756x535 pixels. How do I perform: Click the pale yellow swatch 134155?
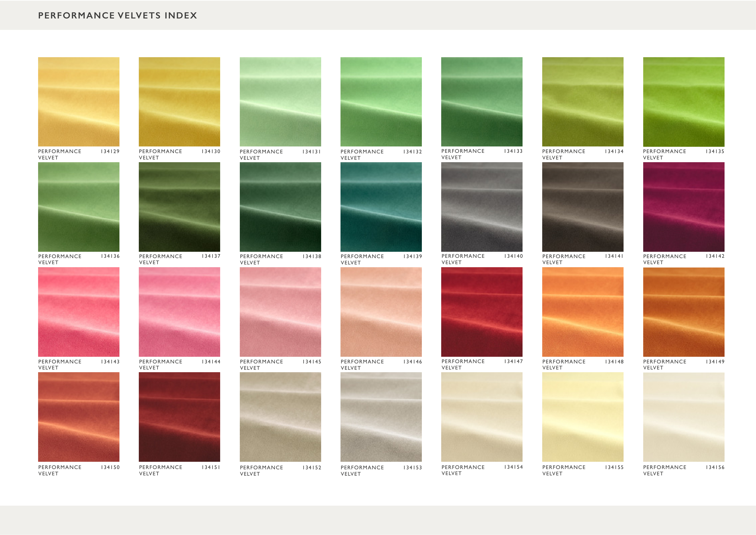pyautogui.click(x=582, y=417)
